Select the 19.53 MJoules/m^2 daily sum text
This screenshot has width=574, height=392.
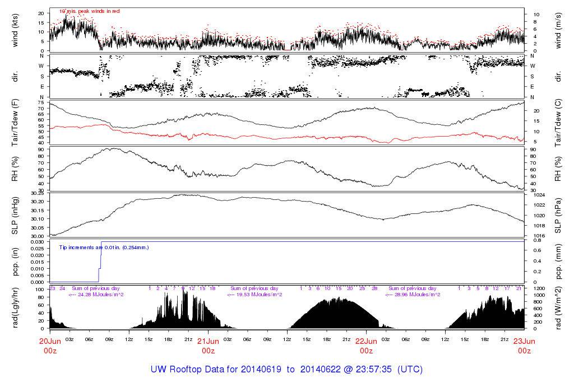click(x=254, y=294)
